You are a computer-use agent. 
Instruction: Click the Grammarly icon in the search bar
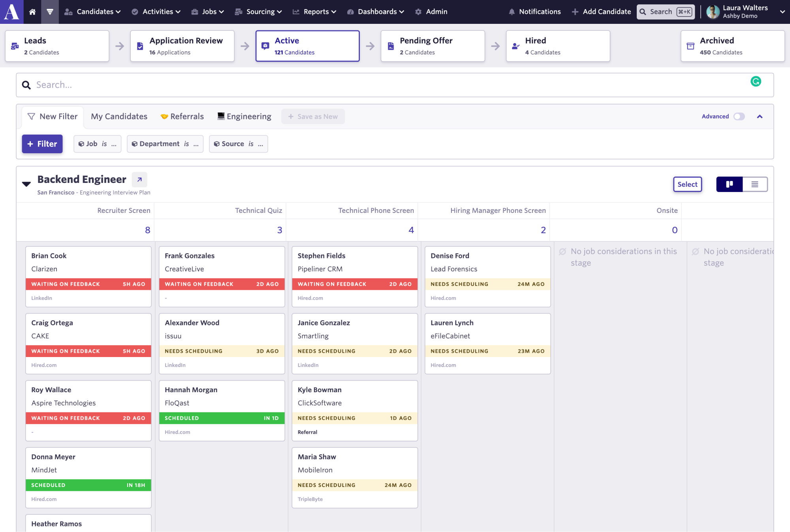[x=756, y=82]
